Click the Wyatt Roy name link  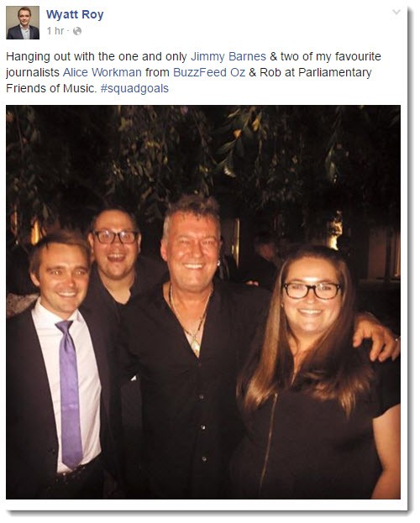(75, 14)
